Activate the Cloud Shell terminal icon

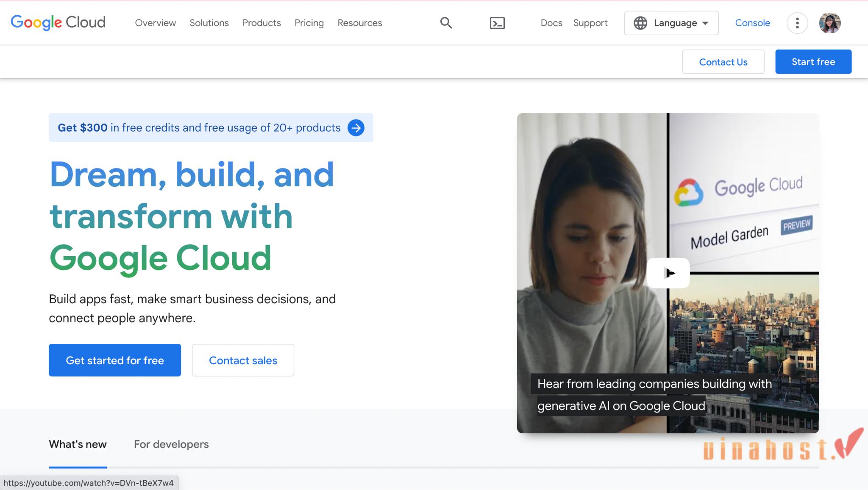tap(497, 23)
